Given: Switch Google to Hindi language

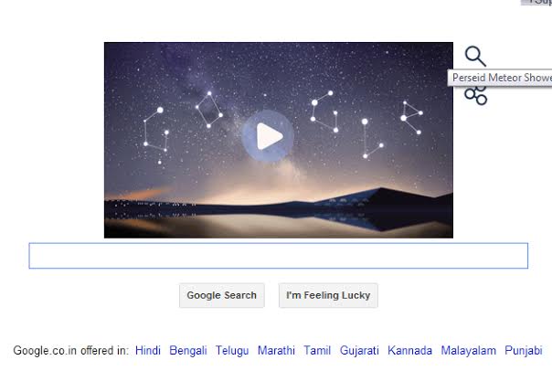Looking at the screenshot, I should pyautogui.click(x=148, y=351).
